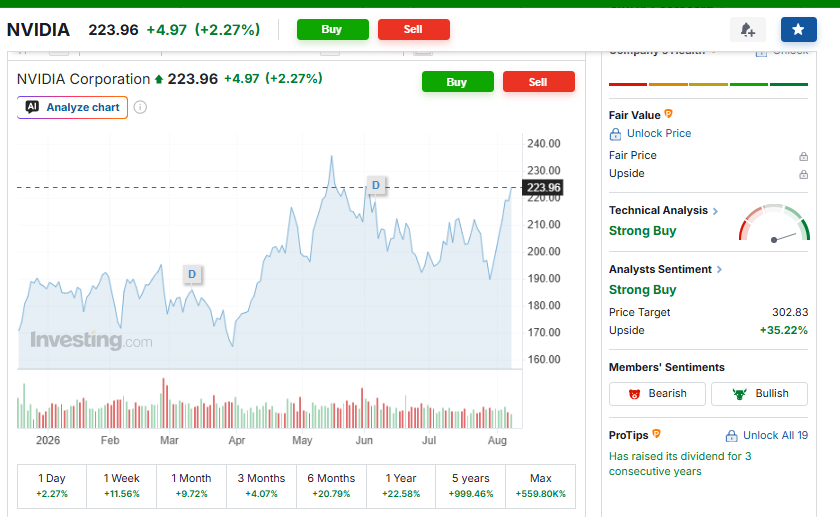Screen dimensions: 840x517
Task: Click green Buy button in sticky header
Action: 333,29
